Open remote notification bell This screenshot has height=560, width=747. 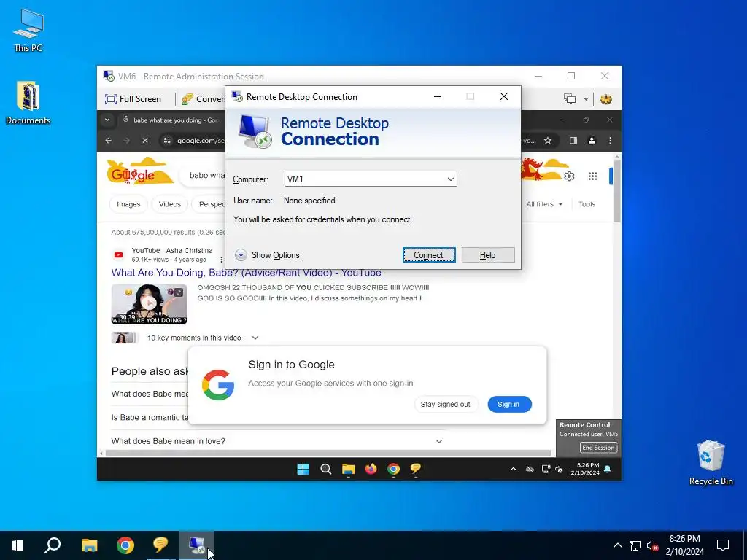[x=608, y=470]
